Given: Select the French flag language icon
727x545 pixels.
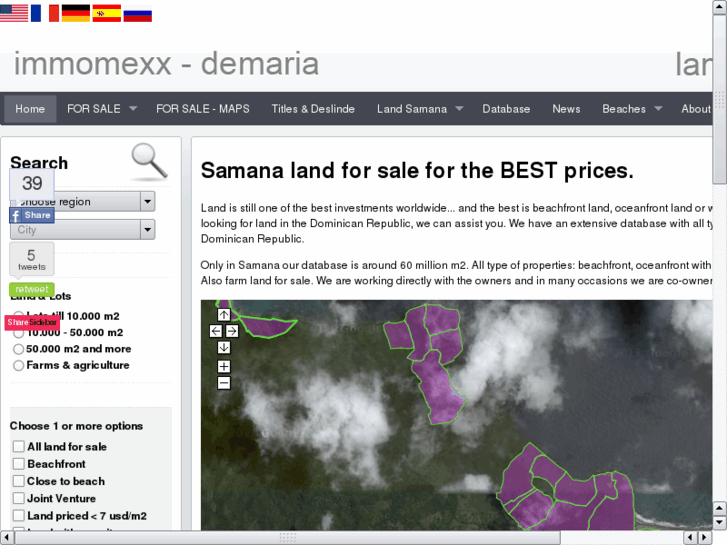Looking at the screenshot, I should pos(45,13).
